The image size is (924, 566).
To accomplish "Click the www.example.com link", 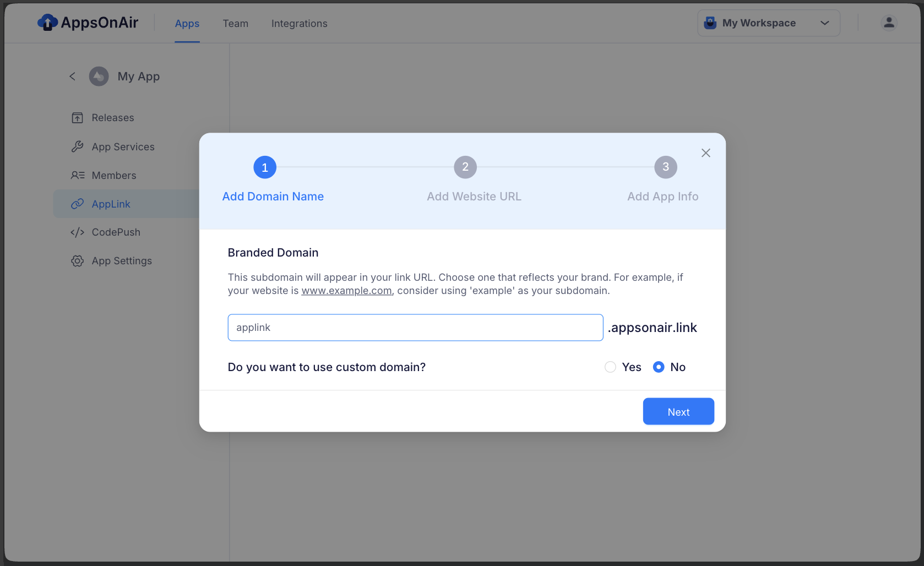I will click(346, 291).
